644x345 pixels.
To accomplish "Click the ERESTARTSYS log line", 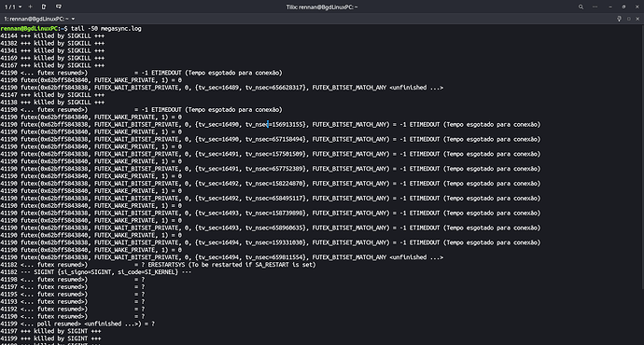I will (158, 265).
